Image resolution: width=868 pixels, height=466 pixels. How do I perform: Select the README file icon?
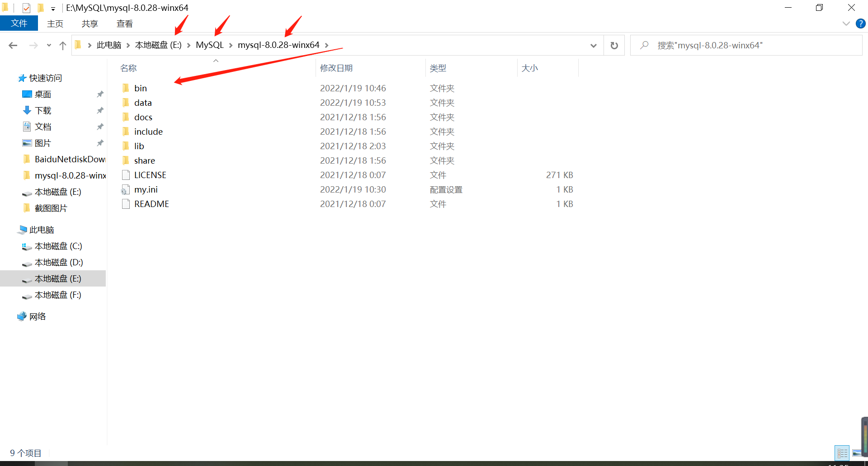126,204
